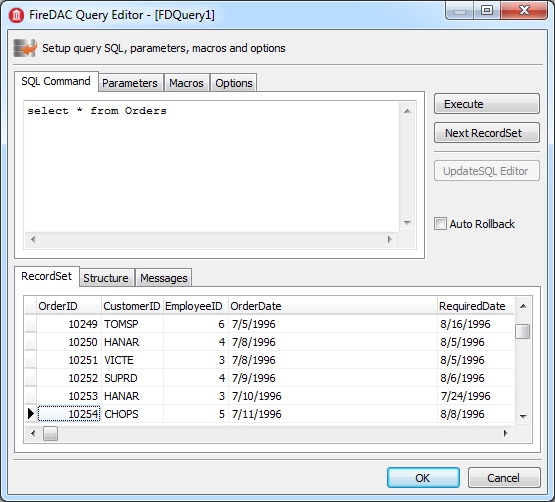Run the query with Execute button
The width and height of the screenshot is (555, 502).
coord(487,104)
